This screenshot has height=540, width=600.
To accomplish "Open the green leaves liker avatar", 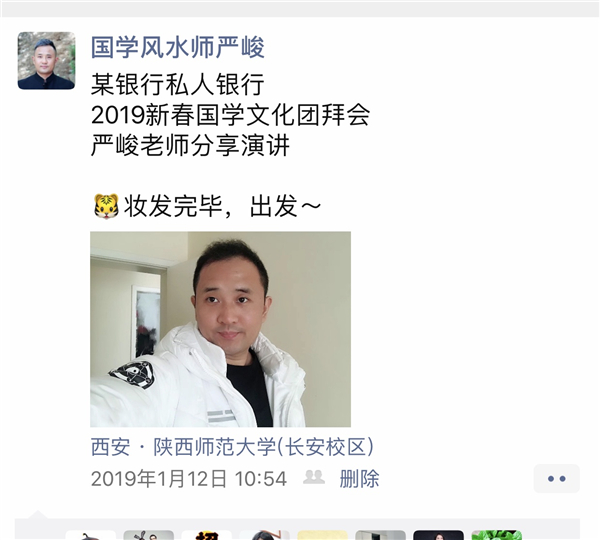I will click(x=496, y=535).
